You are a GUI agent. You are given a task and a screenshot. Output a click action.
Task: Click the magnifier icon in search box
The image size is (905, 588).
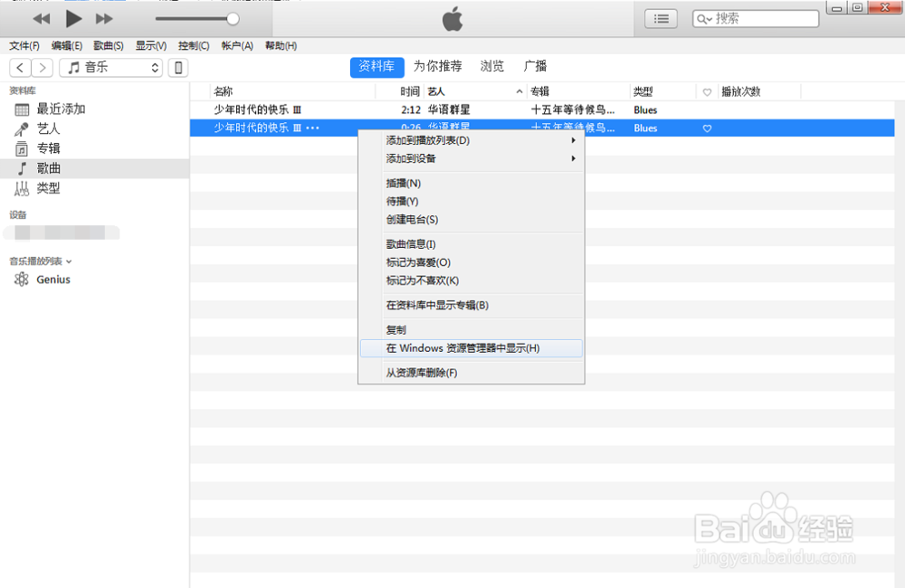(x=703, y=19)
